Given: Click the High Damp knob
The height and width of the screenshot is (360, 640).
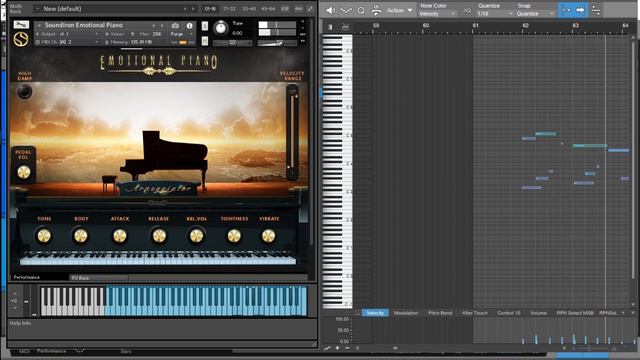Looking at the screenshot, I should (x=24, y=92).
